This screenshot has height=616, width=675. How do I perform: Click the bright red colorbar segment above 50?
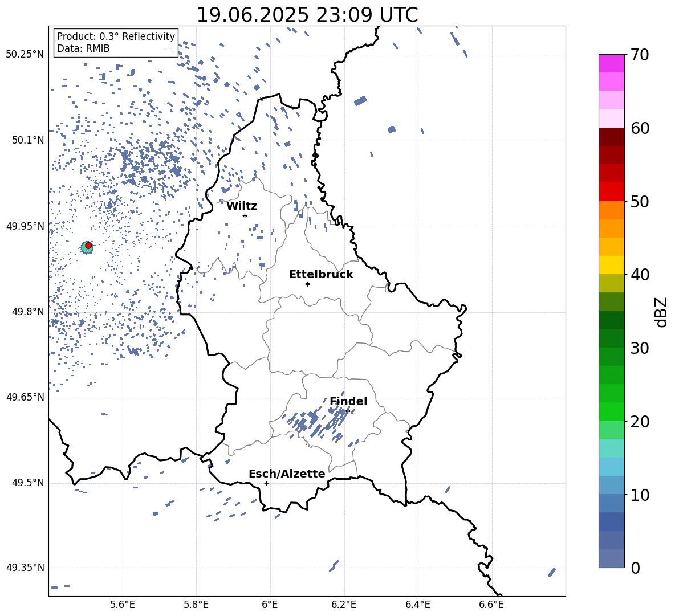pyautogui.click(x=611, y=192)
